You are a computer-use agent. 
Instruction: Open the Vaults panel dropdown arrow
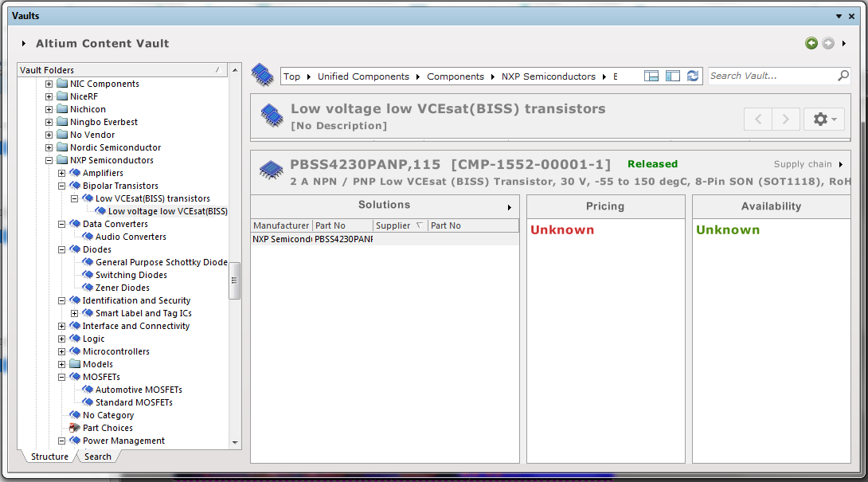(x=839, y=16)
